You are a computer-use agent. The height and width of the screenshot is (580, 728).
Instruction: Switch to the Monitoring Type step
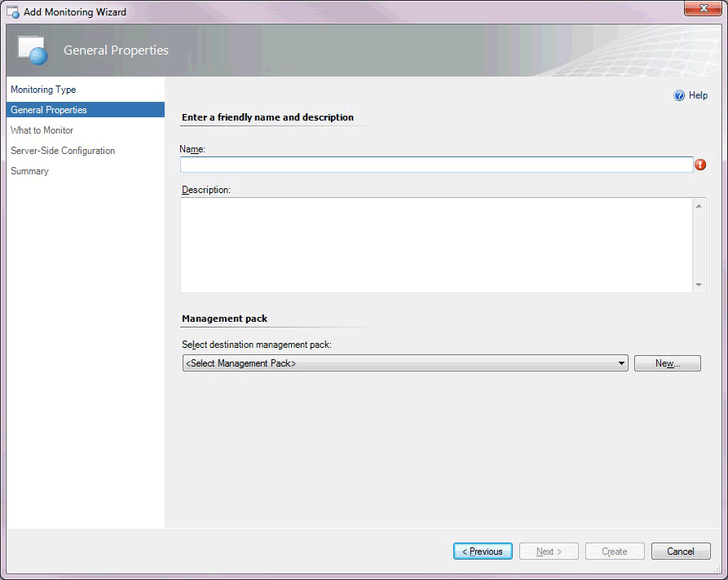pos(43,90)
